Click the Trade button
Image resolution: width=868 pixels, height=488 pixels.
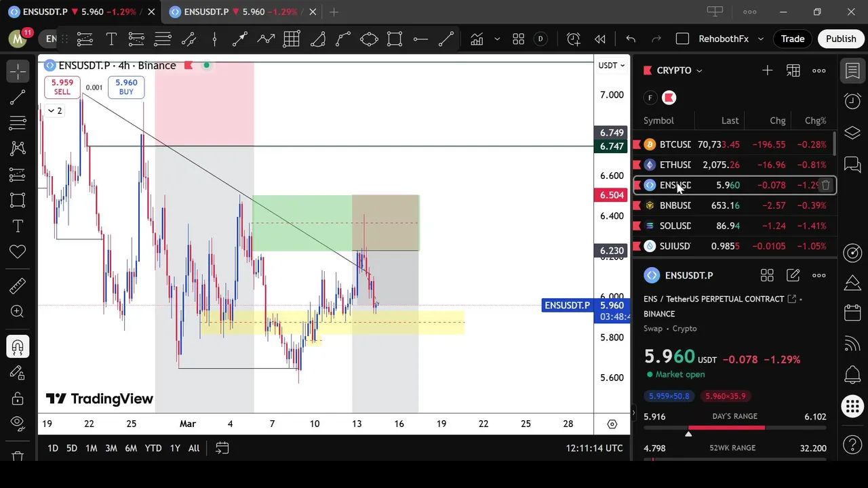coord(792,39)
